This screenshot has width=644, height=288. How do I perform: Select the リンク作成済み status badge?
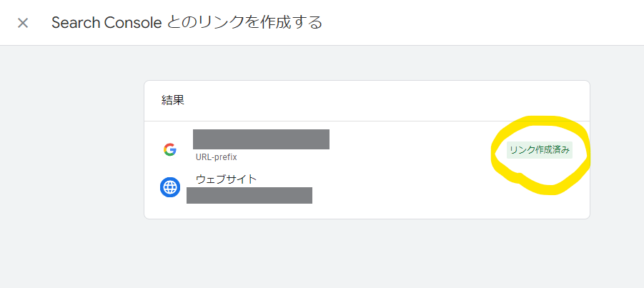tap(540, 150)
